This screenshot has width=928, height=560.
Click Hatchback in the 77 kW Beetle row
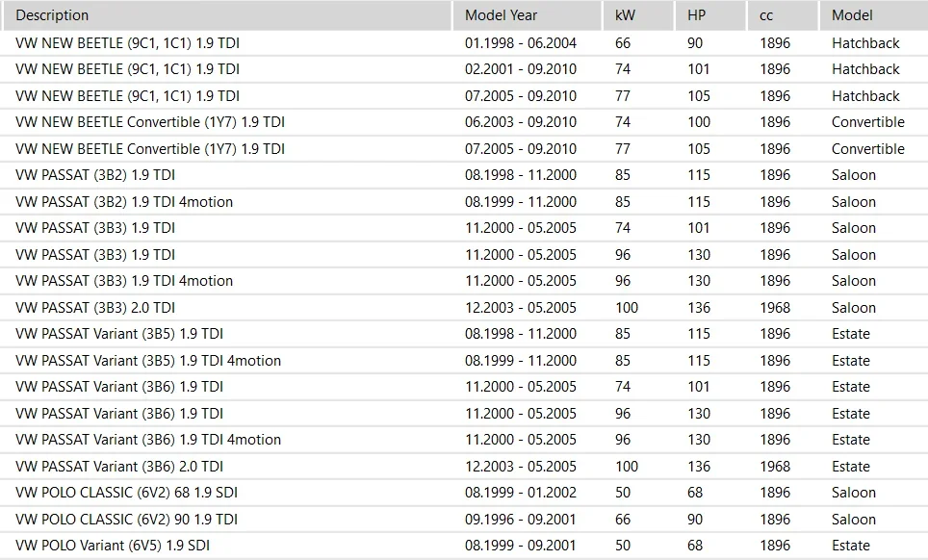click(865, 96)
